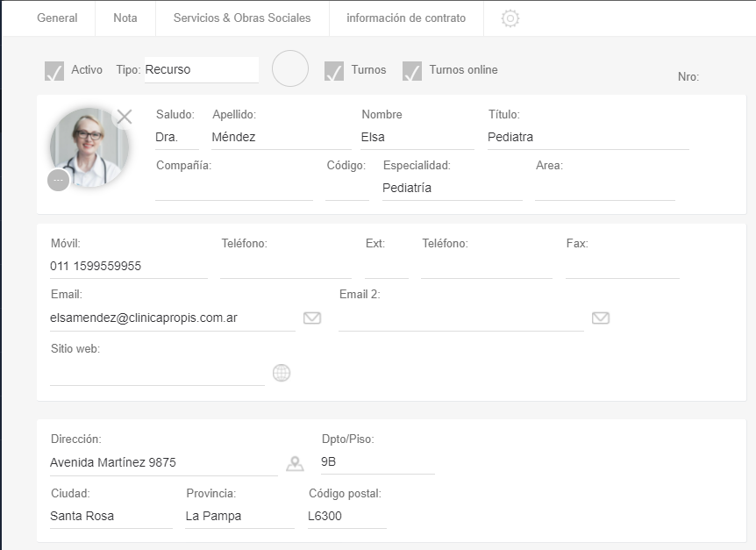The image size is (756, 550).
Task: Toggle the Activo checkbox
Action: pos(54,70)
